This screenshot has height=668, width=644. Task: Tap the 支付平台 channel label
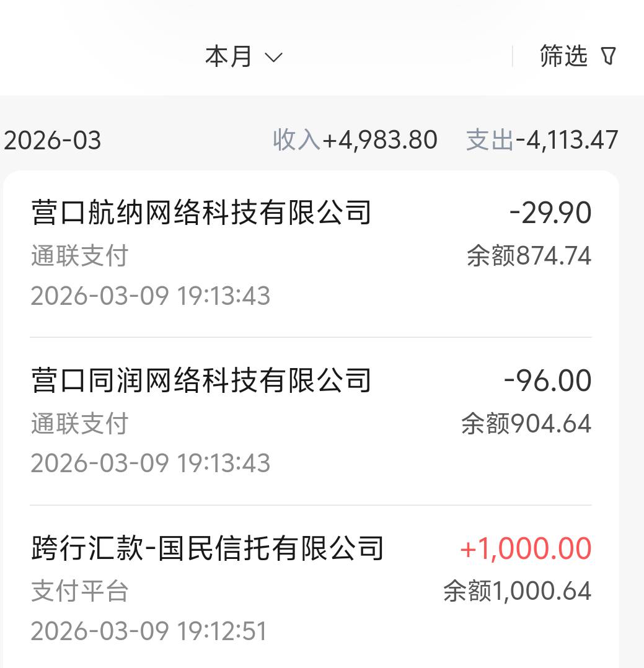[79, 591]
